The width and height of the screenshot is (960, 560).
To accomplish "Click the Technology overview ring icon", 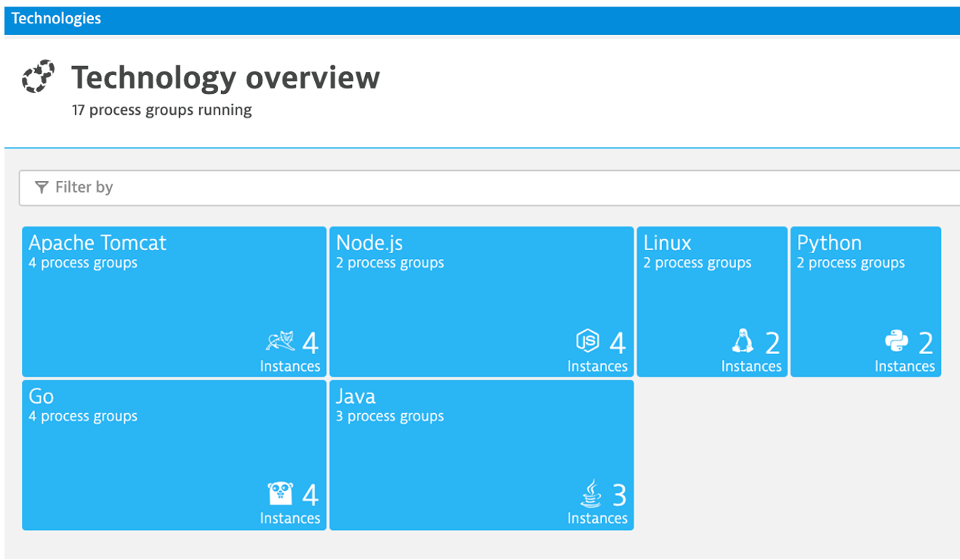I will 39,77.
